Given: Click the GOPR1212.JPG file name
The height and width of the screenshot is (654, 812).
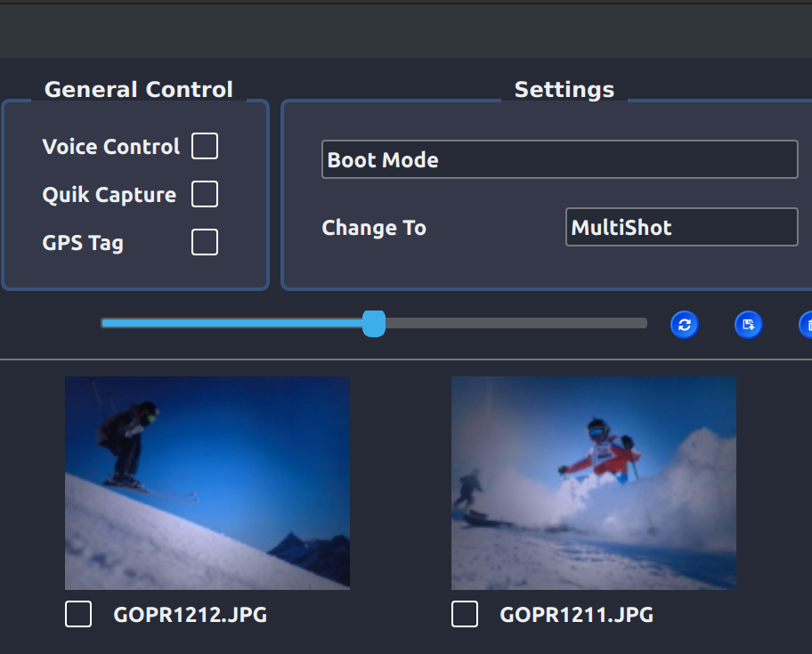Looking at the screenshot, I should [x=190, y=615].
